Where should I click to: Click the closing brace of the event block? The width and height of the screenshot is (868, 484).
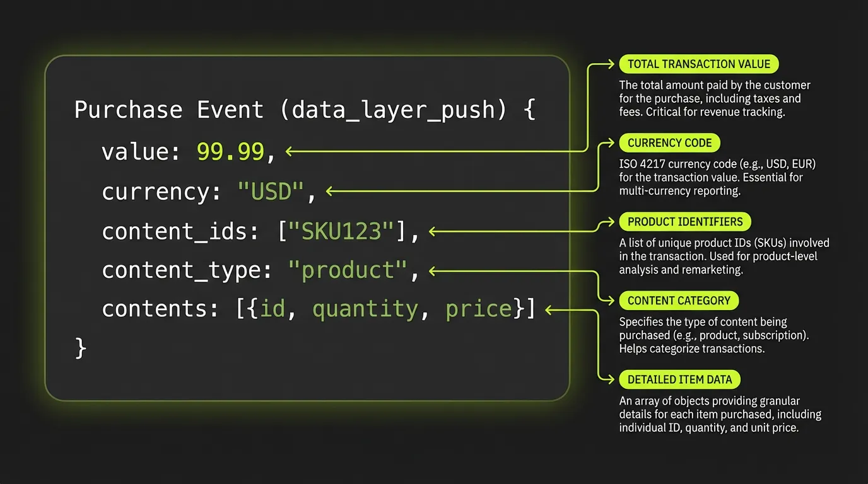point(80,347)
